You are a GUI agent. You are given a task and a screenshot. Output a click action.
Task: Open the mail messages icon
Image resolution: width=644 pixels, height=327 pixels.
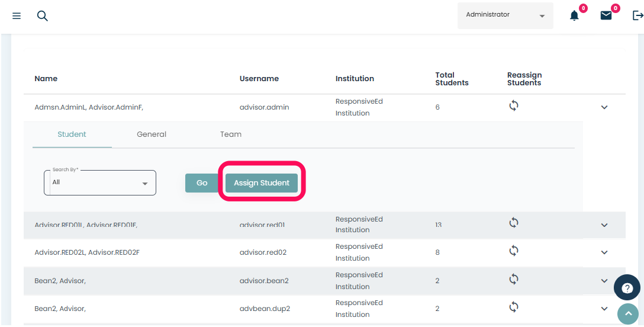point(606,16)
